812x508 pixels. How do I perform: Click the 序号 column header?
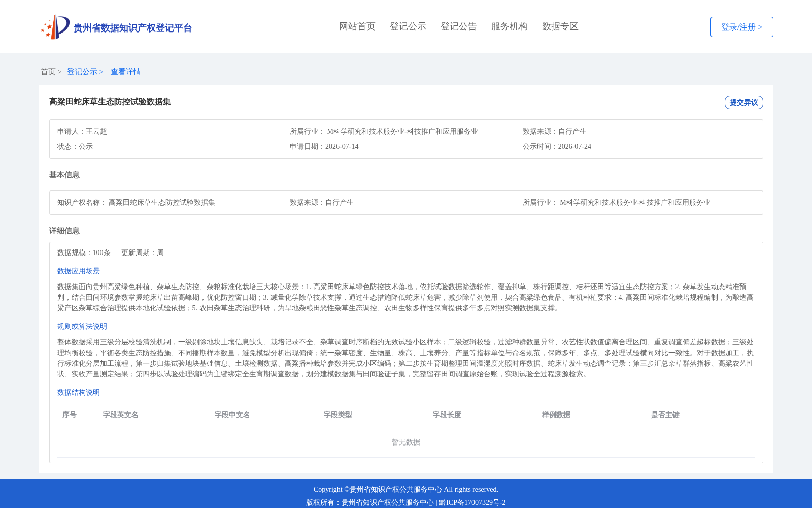[x=70, y=415]
